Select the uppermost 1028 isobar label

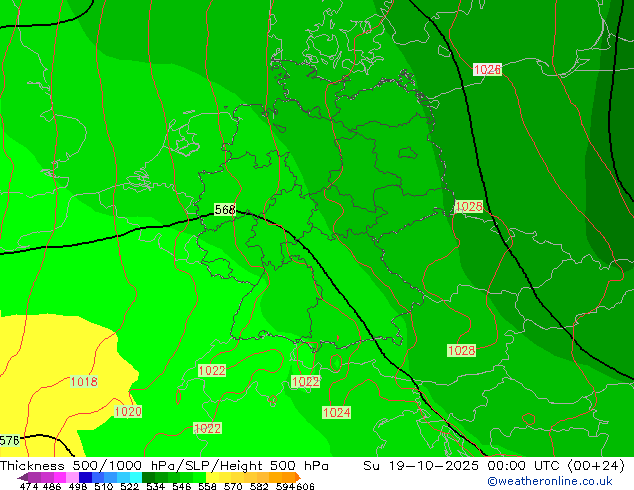(x=469, y=207)
